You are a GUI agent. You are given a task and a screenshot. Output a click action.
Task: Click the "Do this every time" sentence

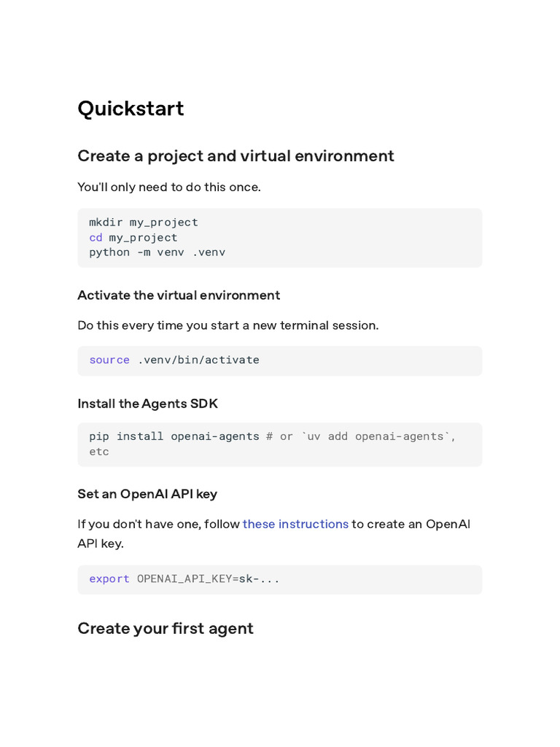[x=227, y=325]
